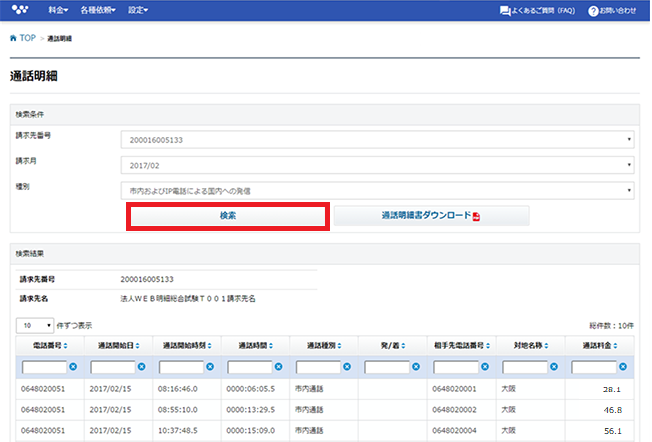Sort by the 相手先電話番号 column header

462,346
